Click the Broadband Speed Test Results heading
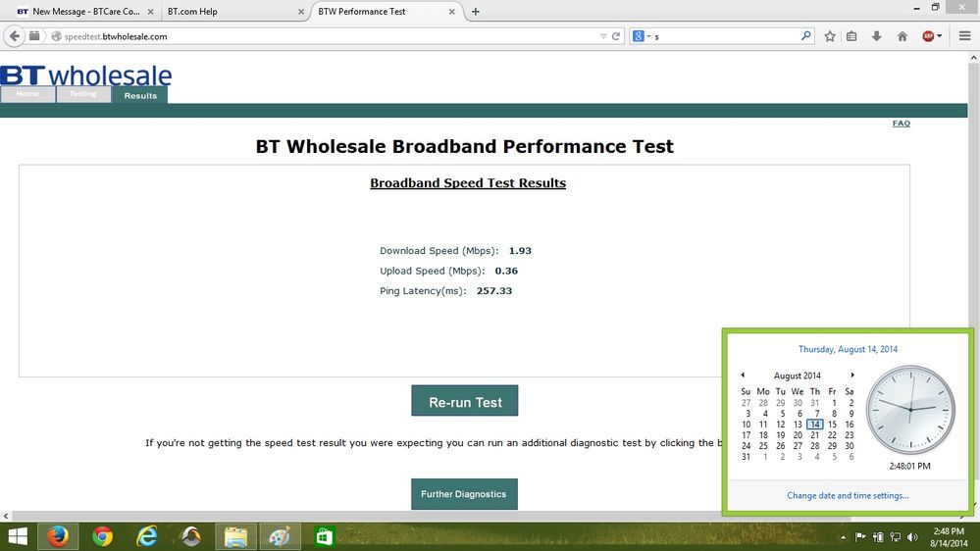Image resolution: width=980 pixels, height=551 pixels. (x=468, y=183)
